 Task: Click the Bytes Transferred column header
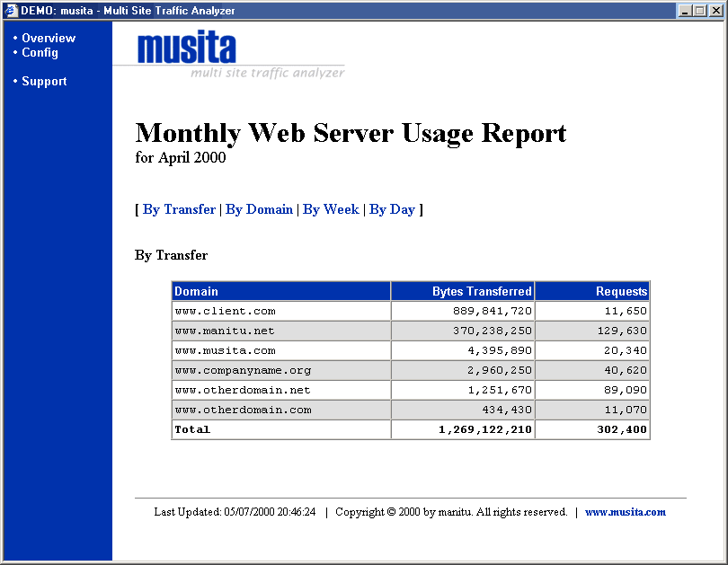tap(463, 291)
